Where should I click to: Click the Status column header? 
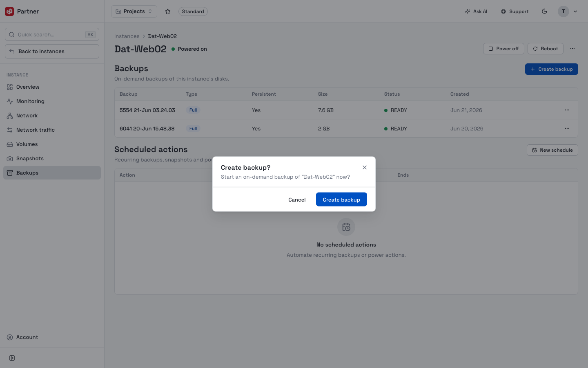pos(392,94)
